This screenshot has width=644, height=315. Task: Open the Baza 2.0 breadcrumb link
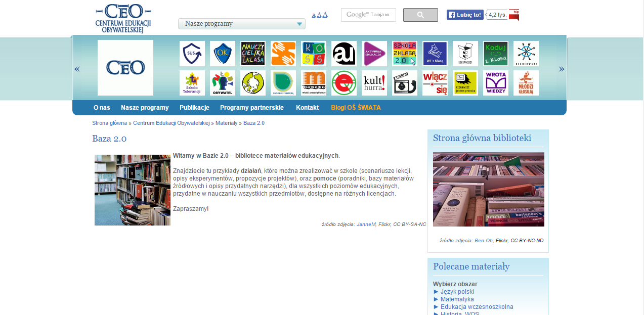pyautogui.click(x=254, y=123)
